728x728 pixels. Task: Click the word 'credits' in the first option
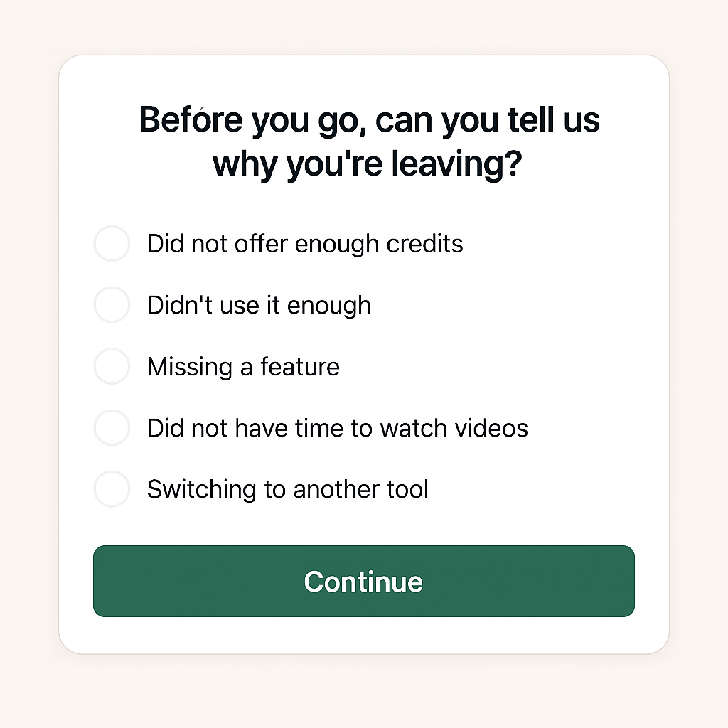click(425, 245)
